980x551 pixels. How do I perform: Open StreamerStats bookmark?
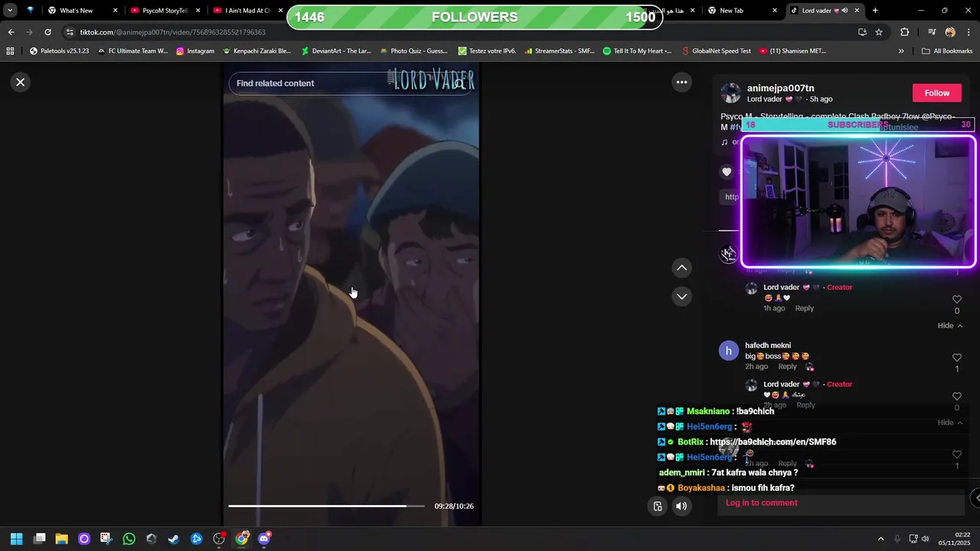(560, 51)
